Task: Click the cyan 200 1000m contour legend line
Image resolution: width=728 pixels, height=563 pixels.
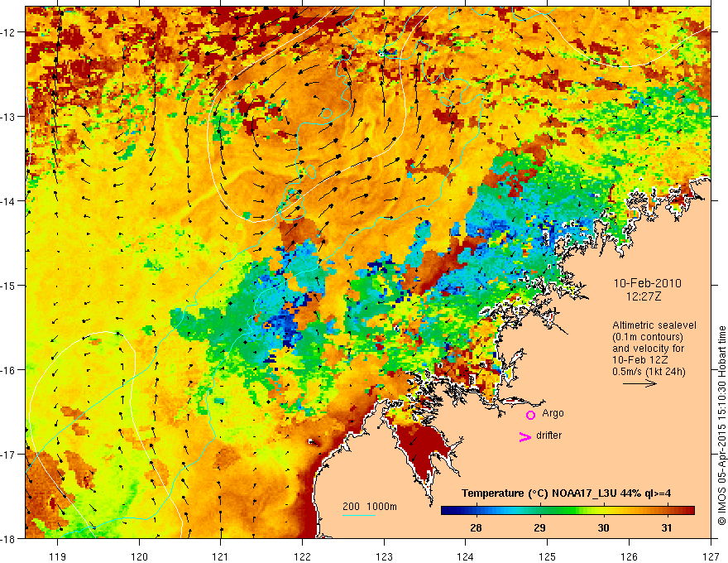Action: 359,515
